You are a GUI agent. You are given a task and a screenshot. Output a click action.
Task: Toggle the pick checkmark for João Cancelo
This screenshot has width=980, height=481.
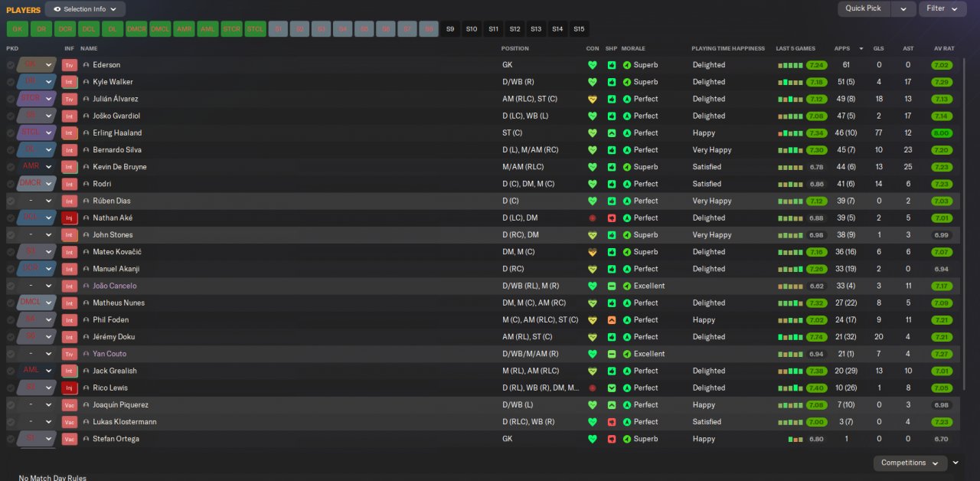tap(11, 286)
